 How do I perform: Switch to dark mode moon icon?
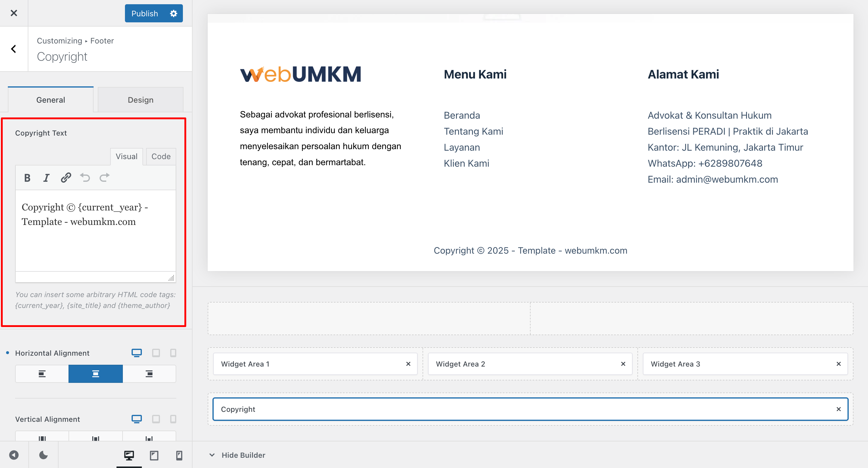coord(43,455)
